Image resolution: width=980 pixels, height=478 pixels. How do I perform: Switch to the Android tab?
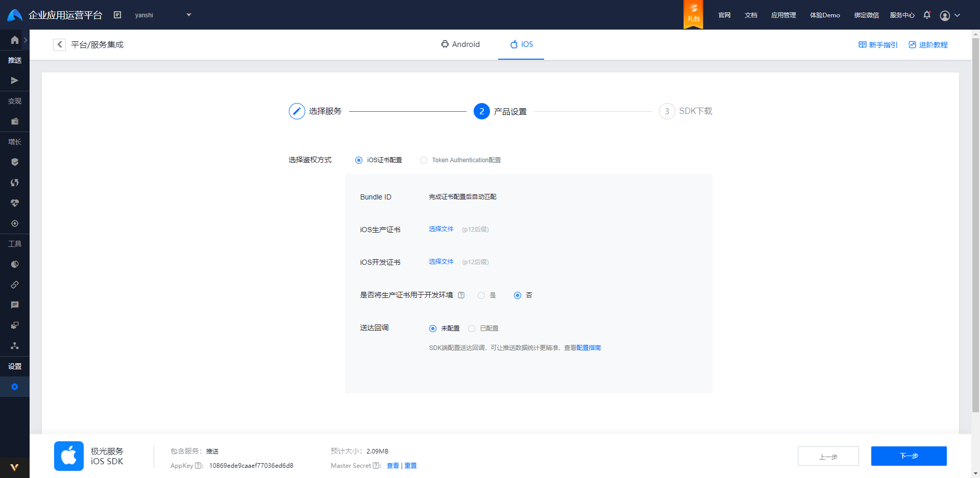click(460, 44)
